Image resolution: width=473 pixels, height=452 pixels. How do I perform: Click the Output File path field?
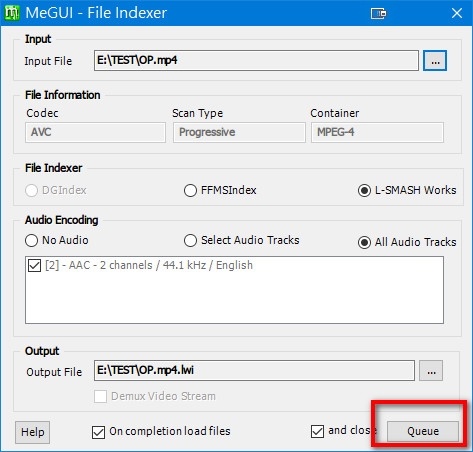(254, 370)
